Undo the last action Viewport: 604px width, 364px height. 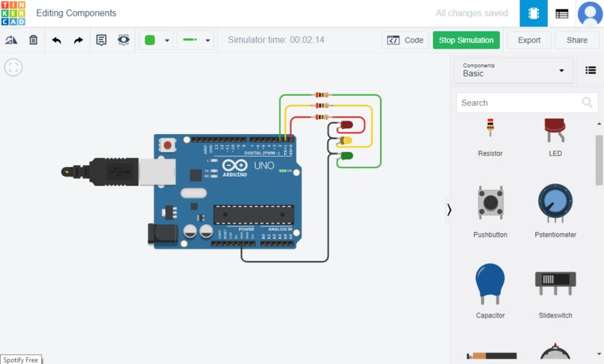pos(57,40)
